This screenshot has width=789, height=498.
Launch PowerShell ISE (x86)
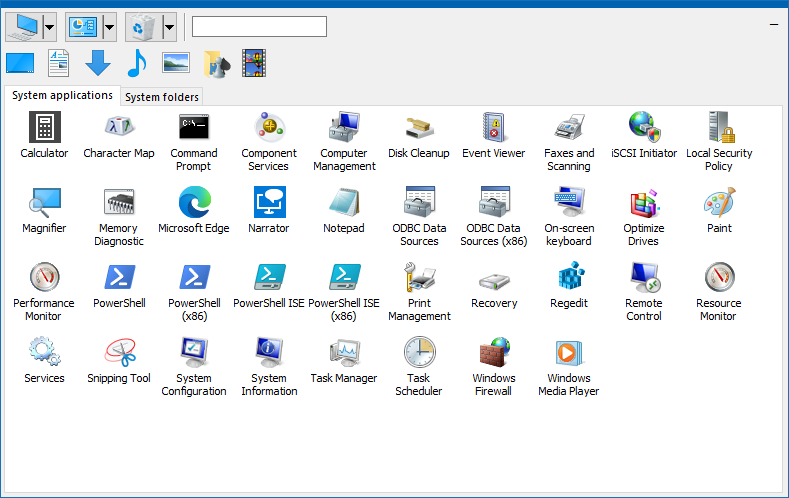point(344,278)
